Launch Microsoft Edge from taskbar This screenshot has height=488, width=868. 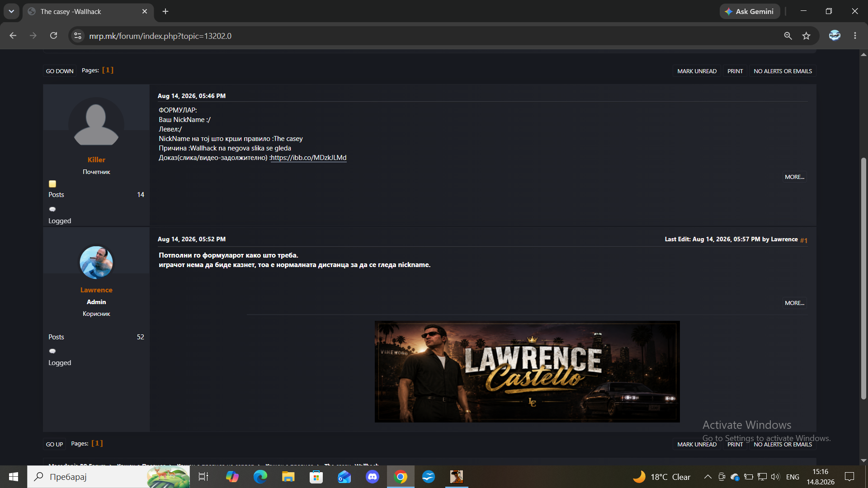260,477
